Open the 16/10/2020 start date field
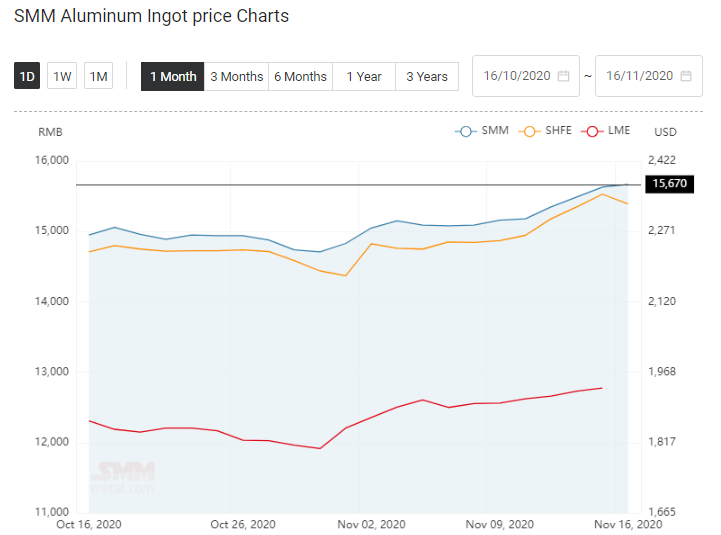 526,76
